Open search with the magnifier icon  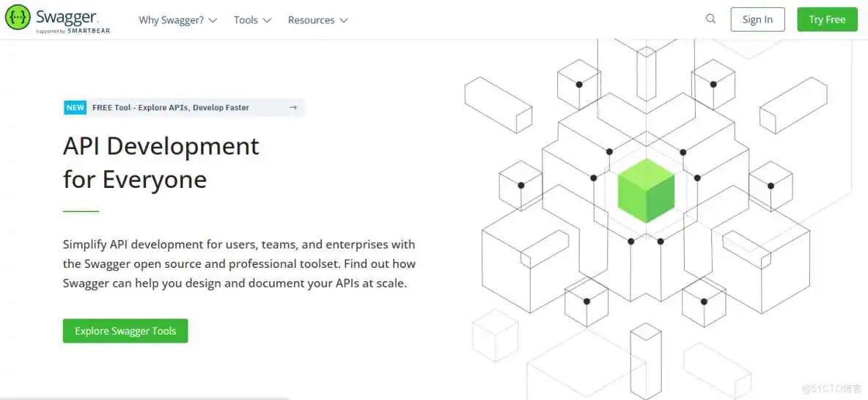pos(710,19)
